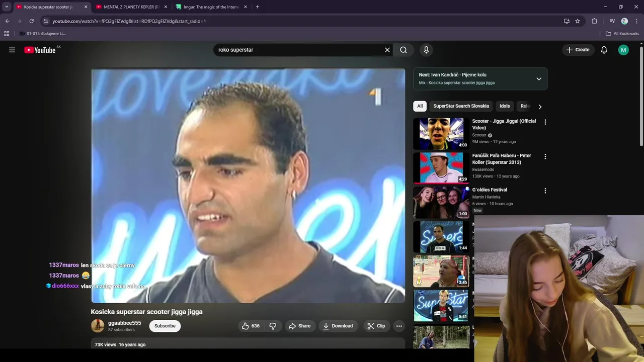Open options for Fanúšik Paľa Haberu video
Image resolution: width=644 pixels, height=362 pixels.
pyautogui.click(x=545, y=156)
